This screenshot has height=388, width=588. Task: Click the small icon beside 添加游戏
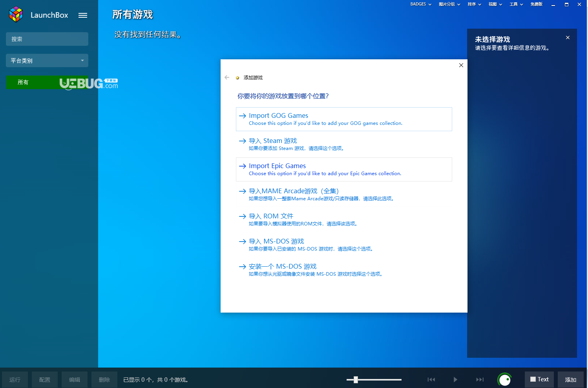pyautogui.click(x=237, y=78)
